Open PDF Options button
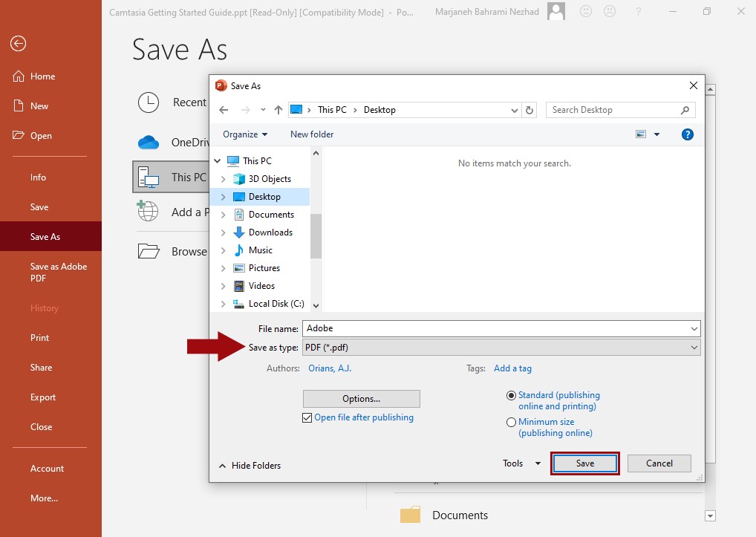Screen dimensions: 756x537 [362, 399]
